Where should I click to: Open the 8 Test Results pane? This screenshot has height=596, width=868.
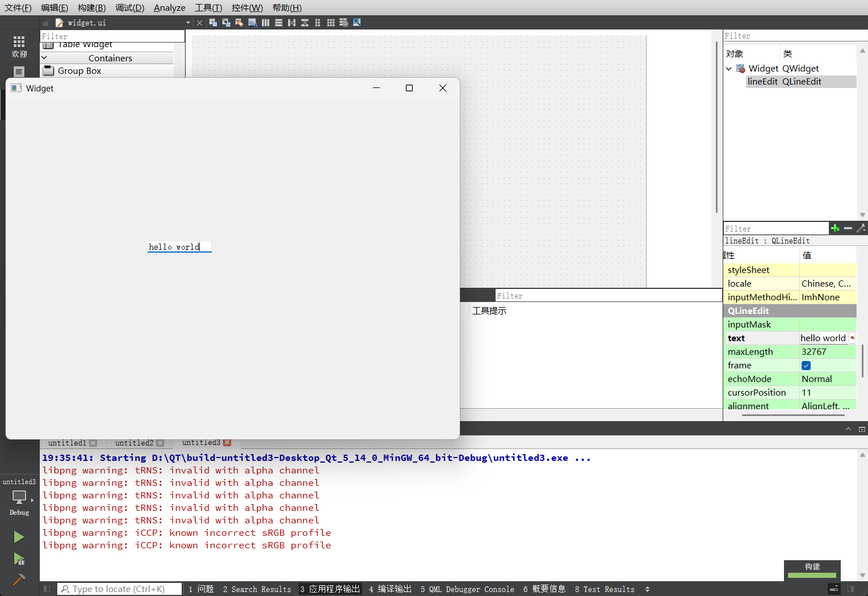[x=605, y=589]
